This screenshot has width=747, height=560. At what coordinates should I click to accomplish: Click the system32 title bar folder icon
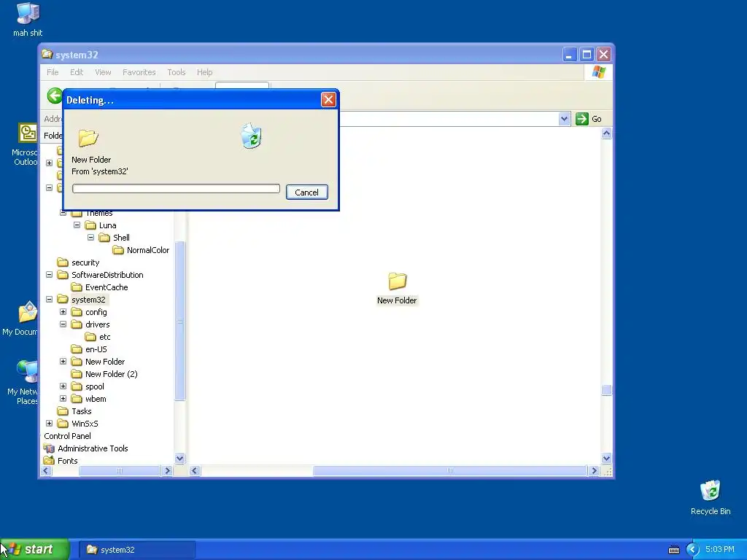coord(47,54)
